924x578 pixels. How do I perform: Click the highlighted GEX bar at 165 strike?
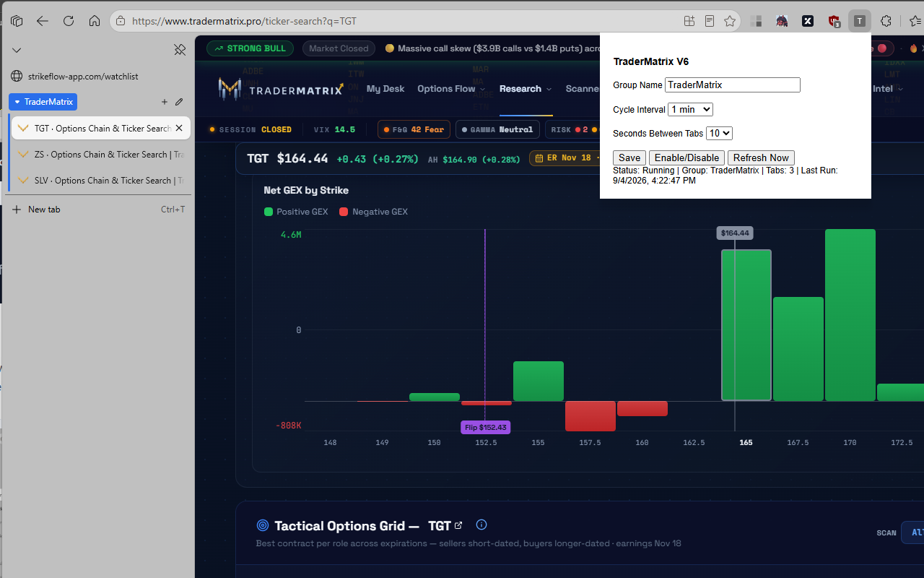[746, 325]
